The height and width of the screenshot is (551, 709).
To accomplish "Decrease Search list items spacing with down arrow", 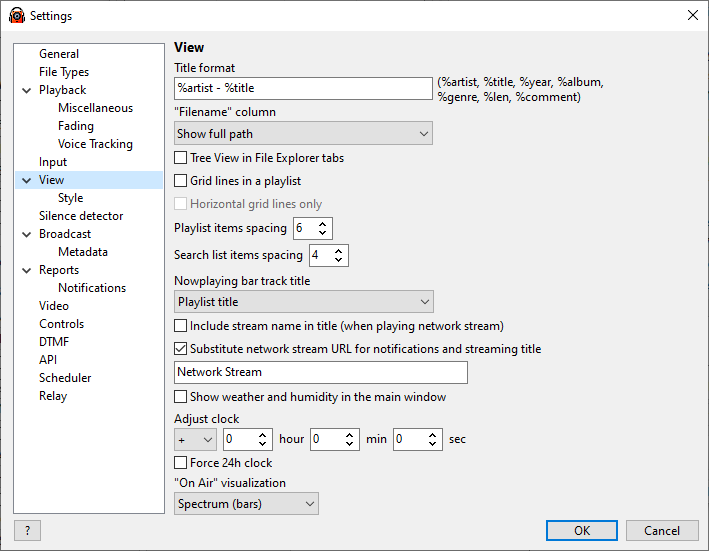I will pos(338,259).
